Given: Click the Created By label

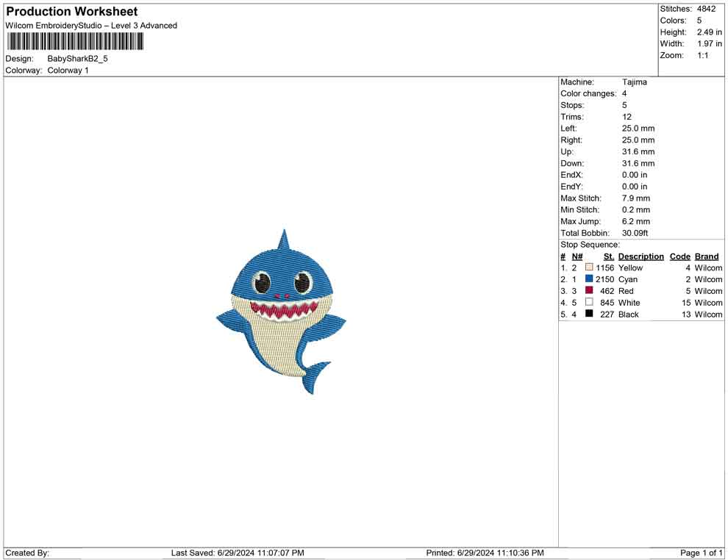Looking at the screenshot, I should [27, 553].
